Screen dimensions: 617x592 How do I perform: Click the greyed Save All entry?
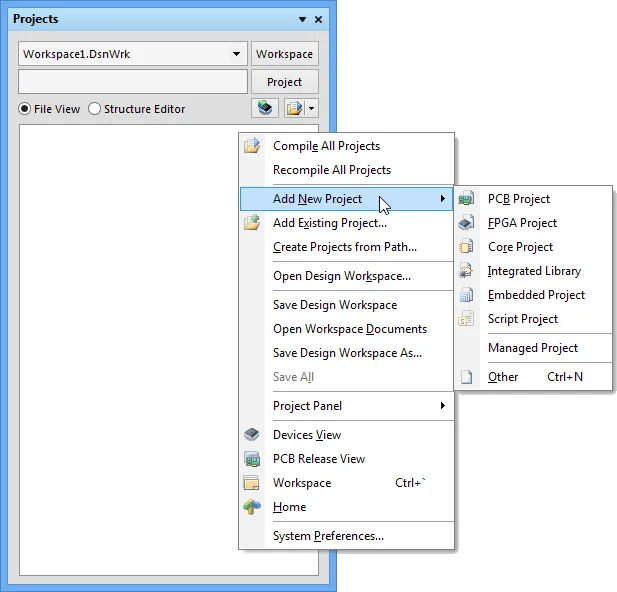[x=346, y=377]
